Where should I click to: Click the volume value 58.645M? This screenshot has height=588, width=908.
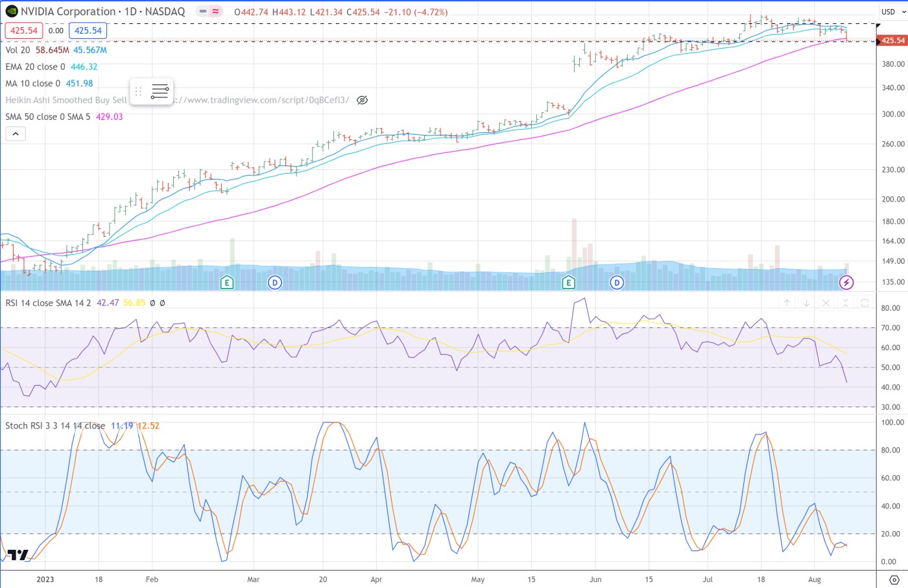tap(53, 50)
